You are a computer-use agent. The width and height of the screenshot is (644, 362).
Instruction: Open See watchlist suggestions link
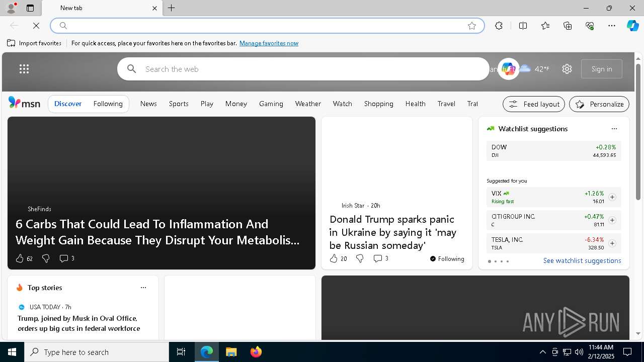click(x=582, y=260)
